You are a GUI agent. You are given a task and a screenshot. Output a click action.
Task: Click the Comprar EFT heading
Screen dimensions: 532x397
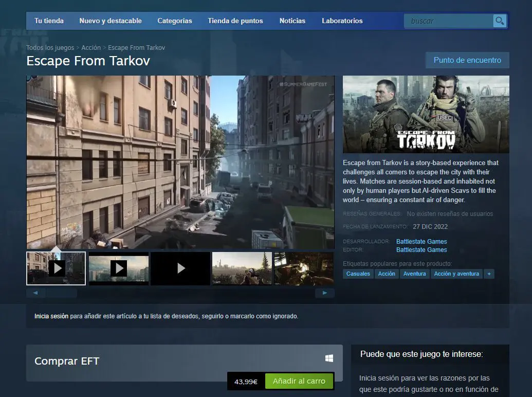point(67,361)
